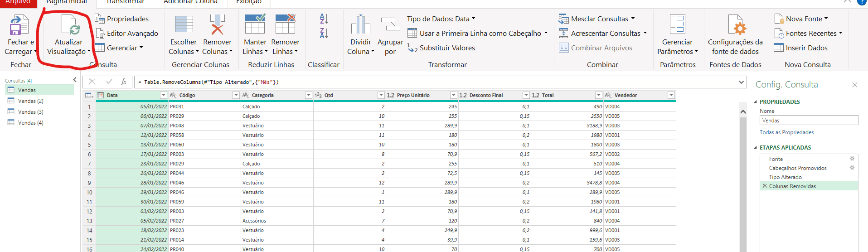This screenshot has width=868, height=252.
Task: Click the Dividir Coluna icon
Action: [x=360, y=25]
